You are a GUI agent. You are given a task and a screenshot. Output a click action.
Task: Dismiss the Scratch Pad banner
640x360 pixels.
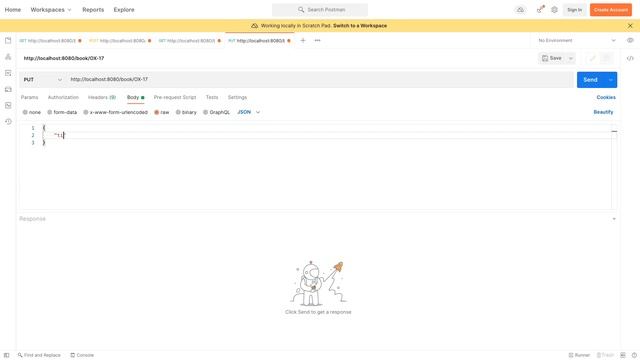(x=630, y=26)
